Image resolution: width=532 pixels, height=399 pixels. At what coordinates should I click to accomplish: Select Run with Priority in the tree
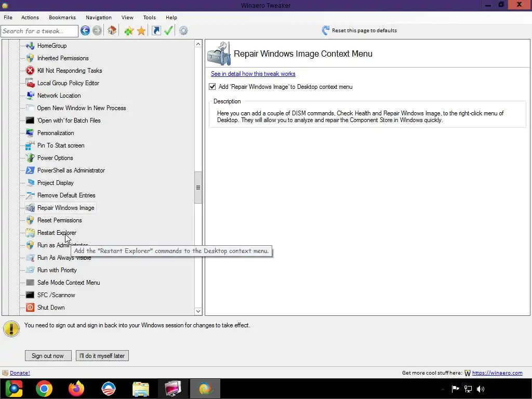tap(57, 270)
